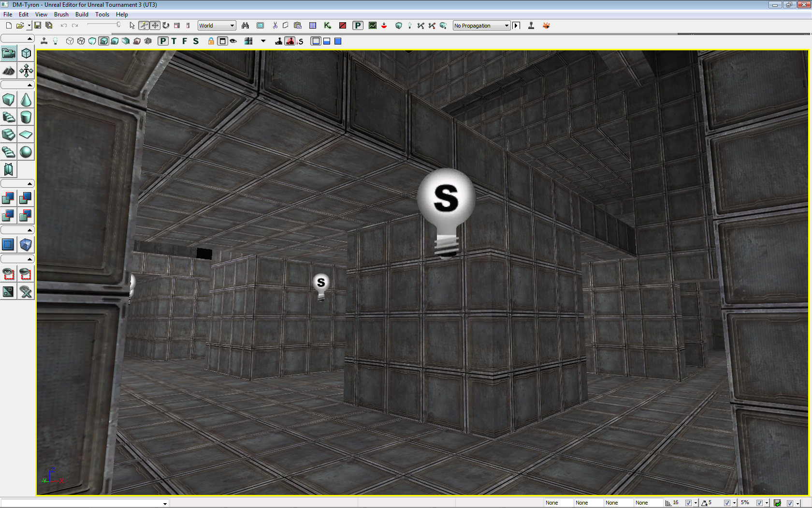Create a Cube builder brush
The width and height of the screenshot is (812, 508).
9,100
